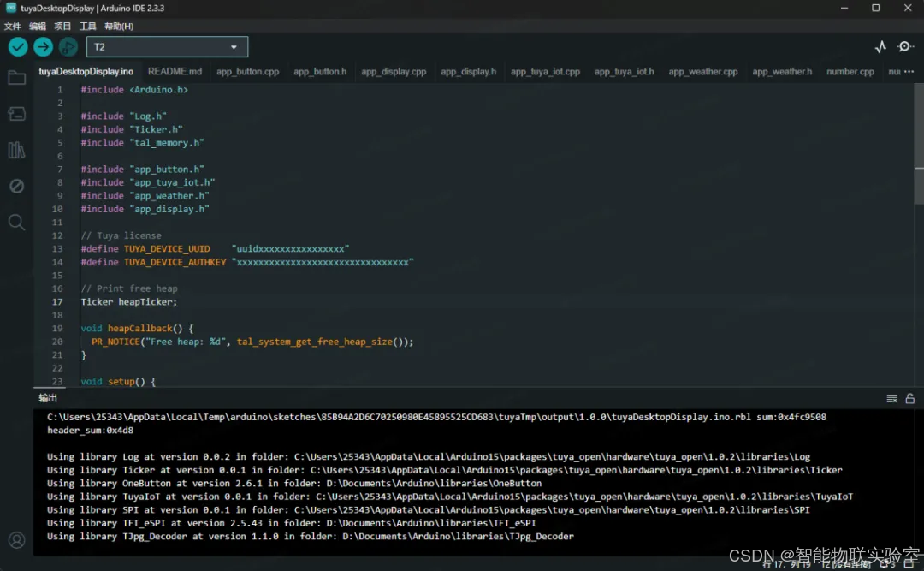Viewport: 924px width, 571px height.
Task: Click the "void setup() {" line
Action: pos(118,381)
